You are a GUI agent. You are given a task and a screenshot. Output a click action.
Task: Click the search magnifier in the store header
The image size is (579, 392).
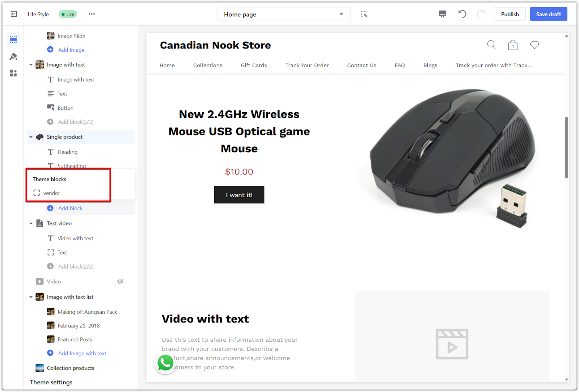(491, 45)
